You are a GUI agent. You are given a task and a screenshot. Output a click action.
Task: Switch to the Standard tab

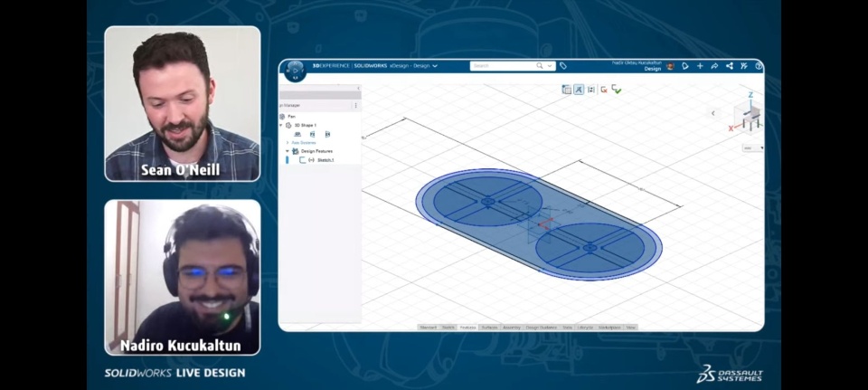tap(428, 328)
